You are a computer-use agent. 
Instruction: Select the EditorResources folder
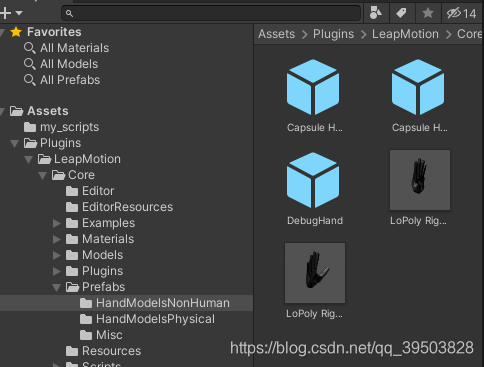click(127, 207)
